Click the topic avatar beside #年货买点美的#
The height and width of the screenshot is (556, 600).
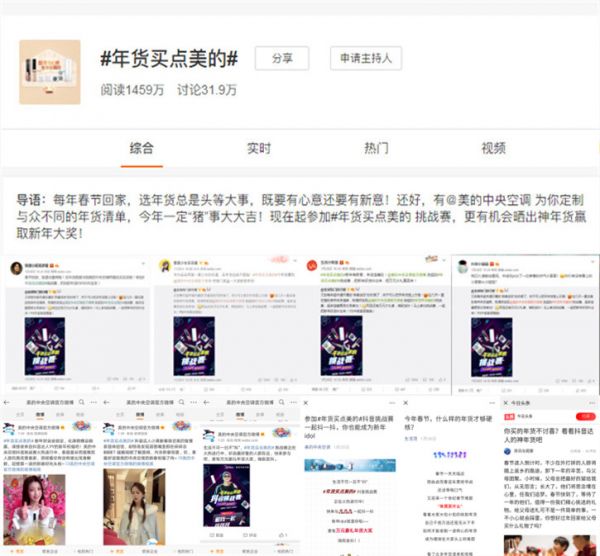[50, 71]
